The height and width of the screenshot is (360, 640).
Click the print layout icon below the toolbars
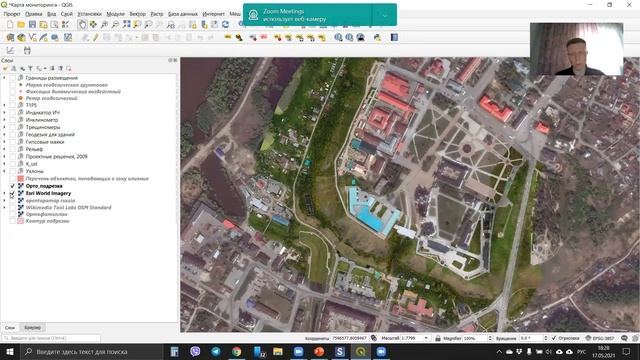[x=27, y=51]
